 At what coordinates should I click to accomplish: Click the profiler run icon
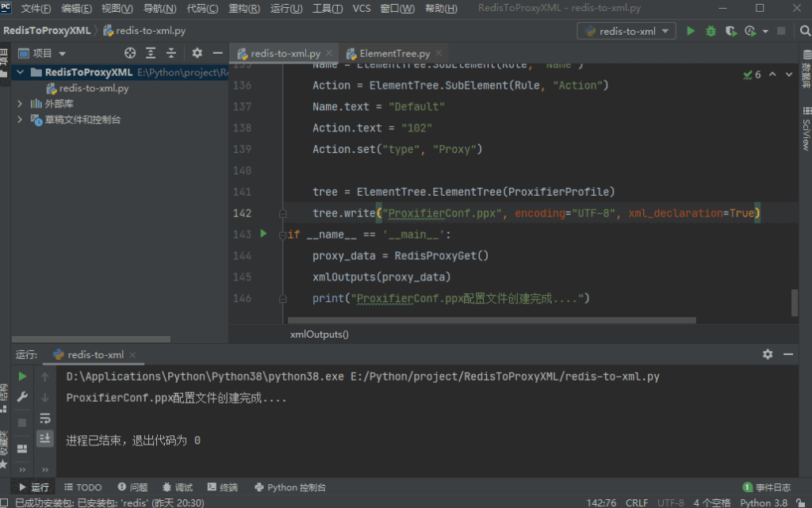[x=750, y=31]
